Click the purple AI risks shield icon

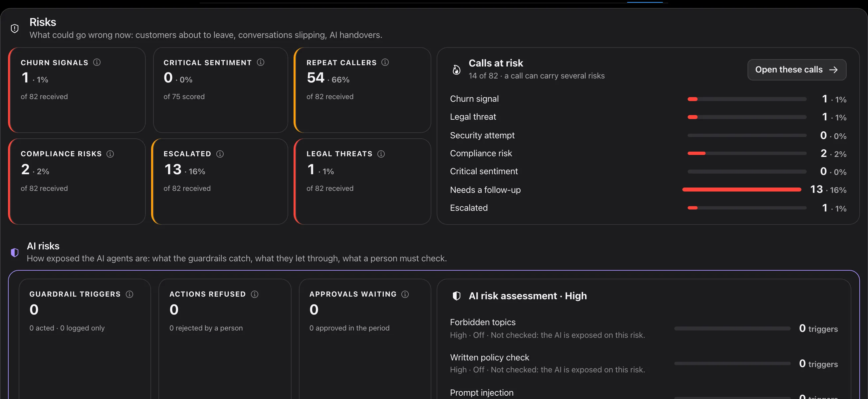pos(15,252)
